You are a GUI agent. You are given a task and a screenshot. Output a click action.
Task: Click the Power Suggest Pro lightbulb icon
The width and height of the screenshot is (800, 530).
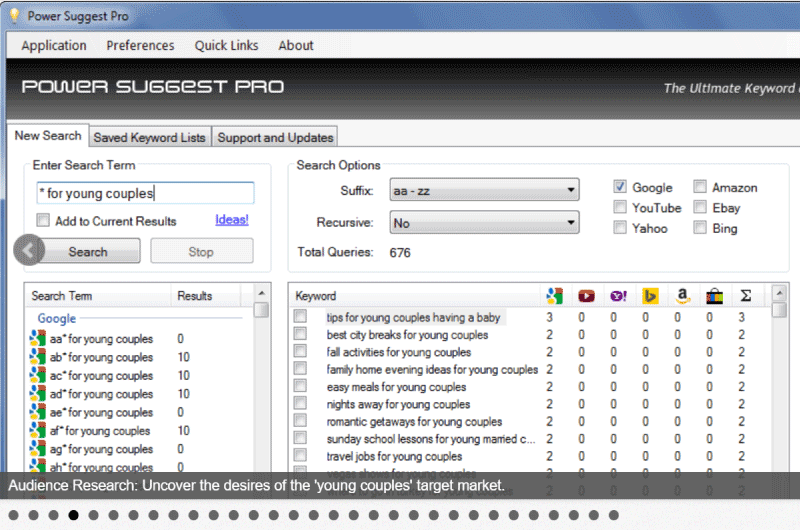click(14, 16)
